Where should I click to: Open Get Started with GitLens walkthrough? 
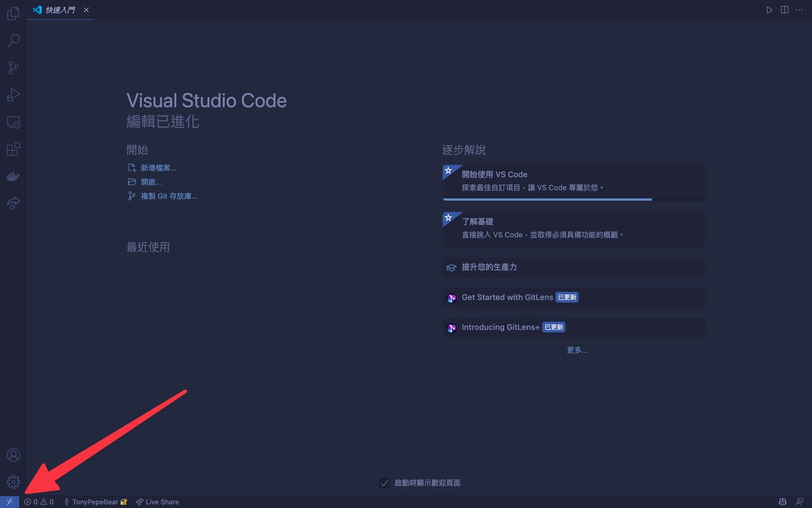(x=507, y=297)
